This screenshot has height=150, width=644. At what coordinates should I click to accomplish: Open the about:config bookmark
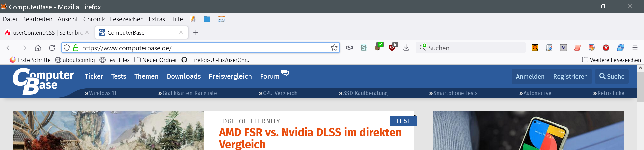point(75,60)
